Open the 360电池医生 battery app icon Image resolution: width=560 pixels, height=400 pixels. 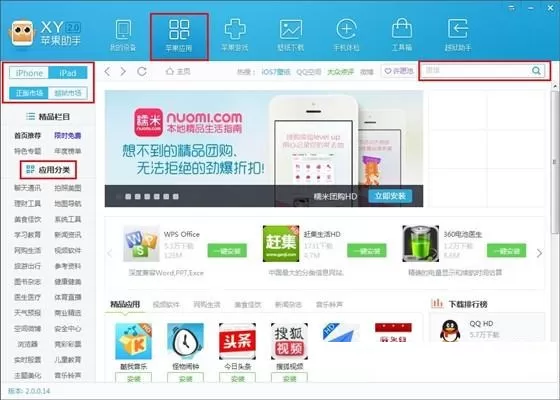click(420, 244)
